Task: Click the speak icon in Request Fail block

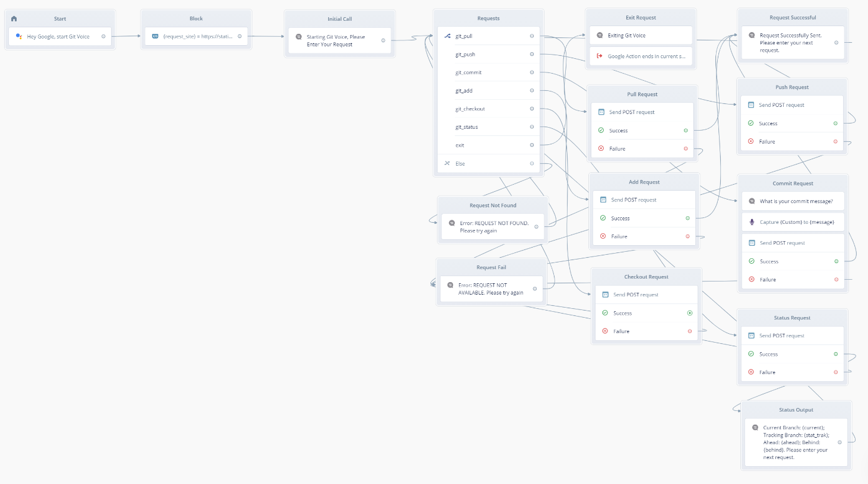Action: [x=451, y=285]
